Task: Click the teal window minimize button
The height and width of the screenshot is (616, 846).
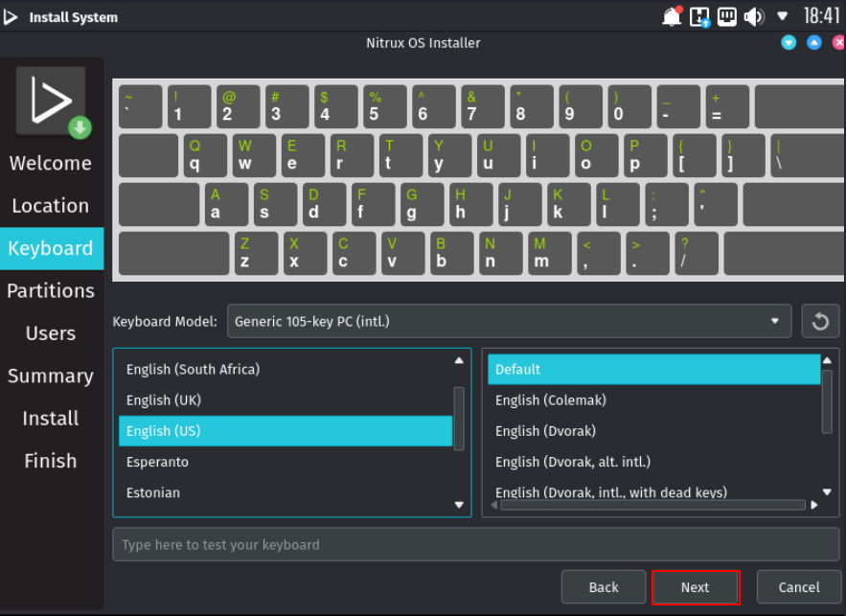Action: 789,42
